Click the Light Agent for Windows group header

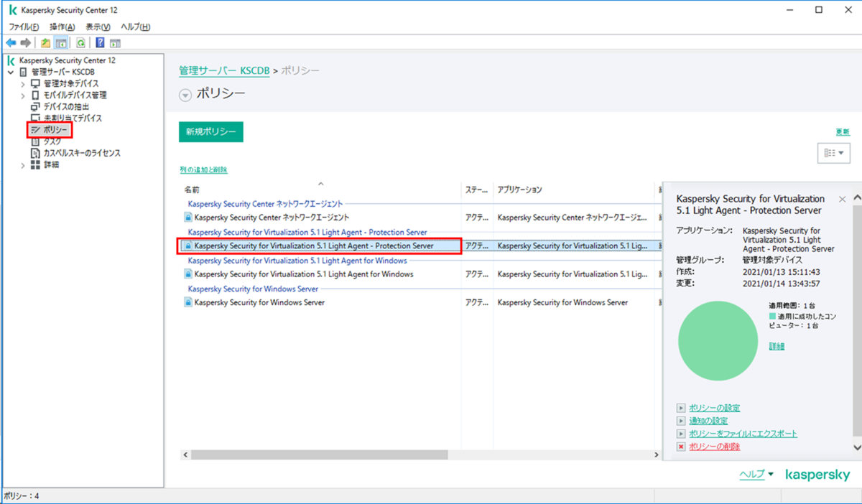tap(297, 261)
